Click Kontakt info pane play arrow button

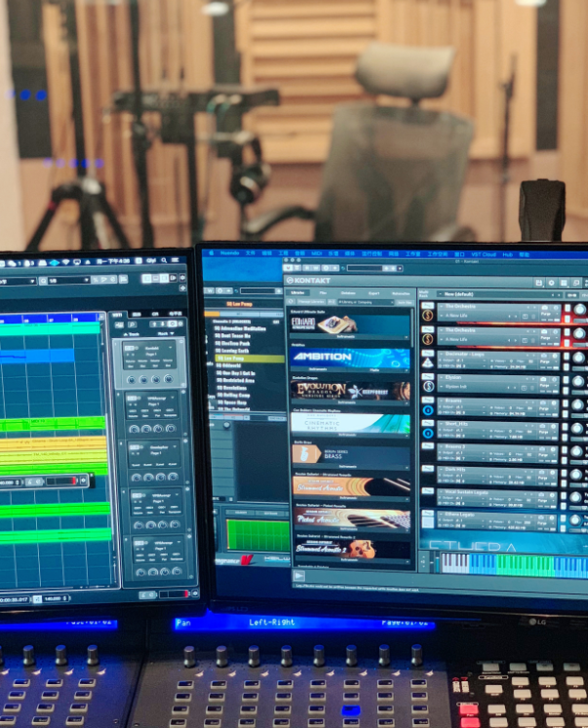click(x=298, y=576)
